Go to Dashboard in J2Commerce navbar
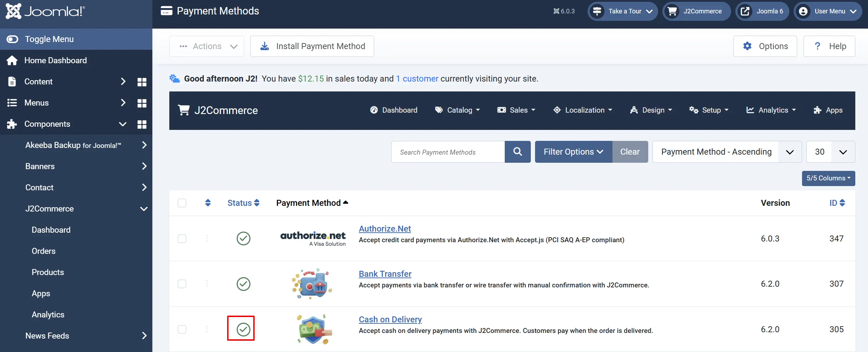This screenshot has width=868, height=352. click(x=394, y=110)
